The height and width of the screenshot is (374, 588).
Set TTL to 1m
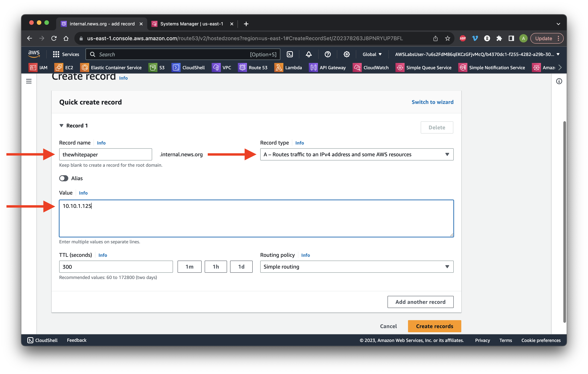(189, 267)
